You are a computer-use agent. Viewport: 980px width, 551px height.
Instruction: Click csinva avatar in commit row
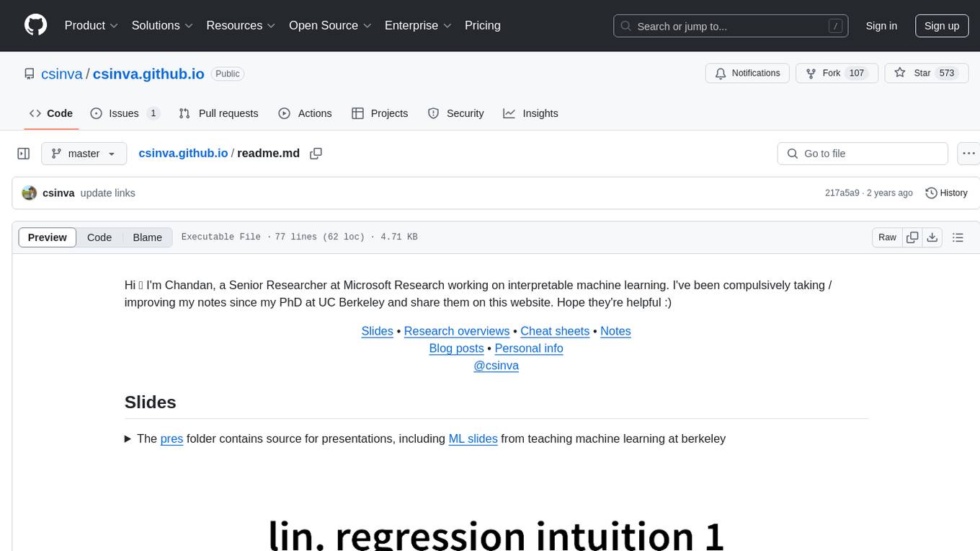pyautogui.click(x=30, y=193)
